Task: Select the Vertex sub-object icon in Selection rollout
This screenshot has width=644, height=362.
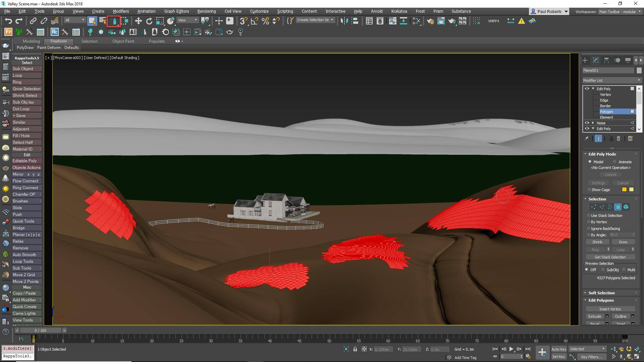Action: pos(594,207)
